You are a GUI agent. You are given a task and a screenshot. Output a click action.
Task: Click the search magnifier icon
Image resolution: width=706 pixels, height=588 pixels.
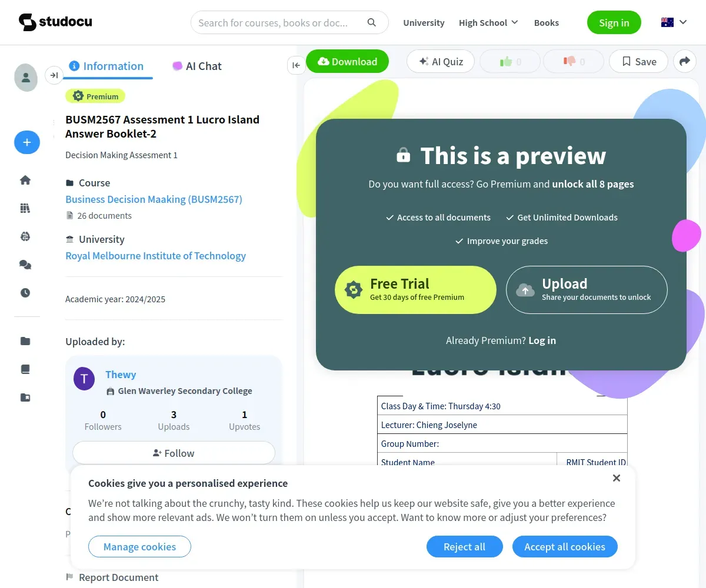point(372,22)
